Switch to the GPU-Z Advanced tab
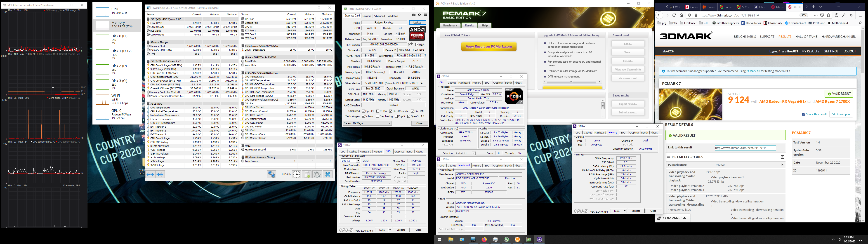 coord(379,16)
